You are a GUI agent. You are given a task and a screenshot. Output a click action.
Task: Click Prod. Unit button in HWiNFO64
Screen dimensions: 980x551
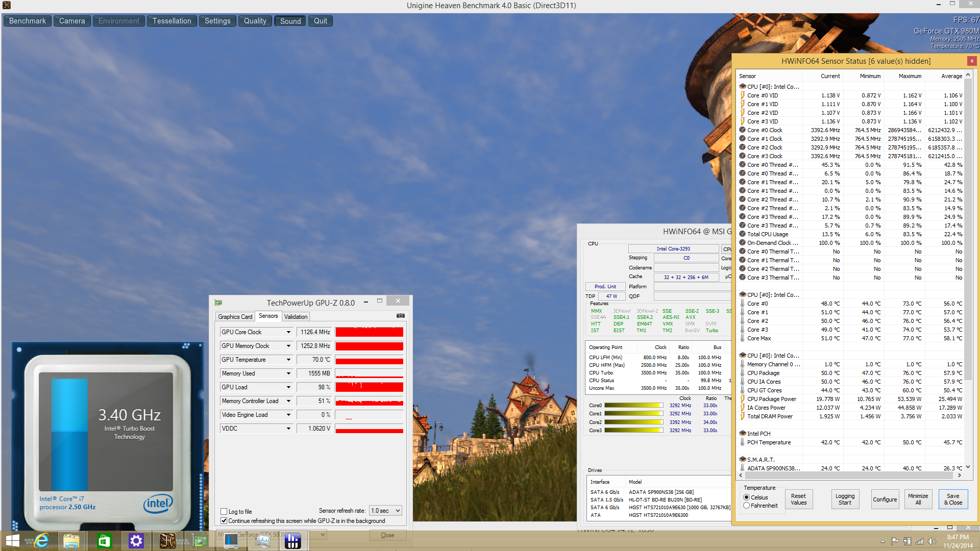pos(605,287)
